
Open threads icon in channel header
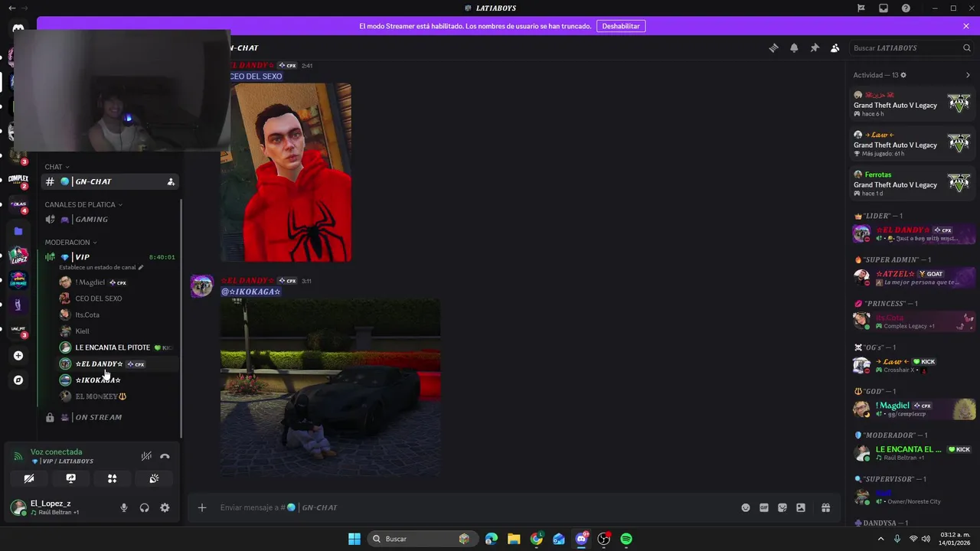point(773,47)
